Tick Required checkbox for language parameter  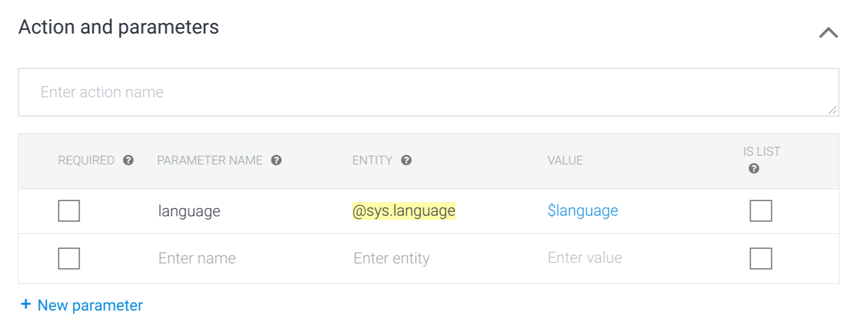point(69,211)
